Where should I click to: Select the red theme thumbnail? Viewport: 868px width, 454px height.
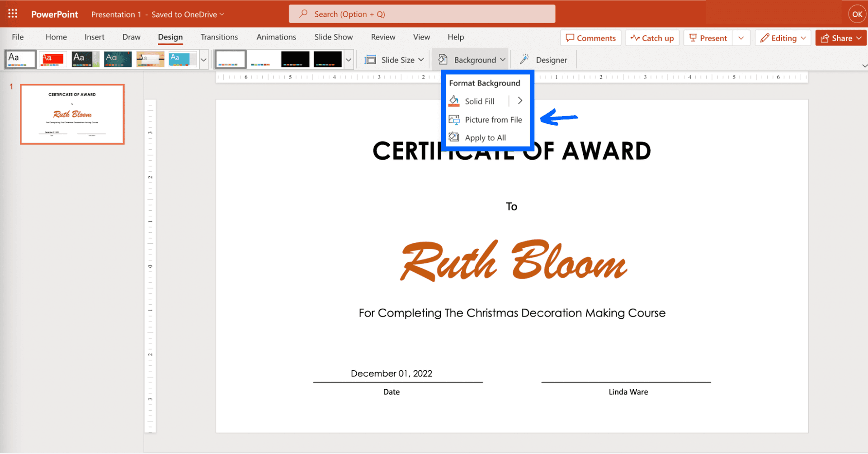[52, 59]
